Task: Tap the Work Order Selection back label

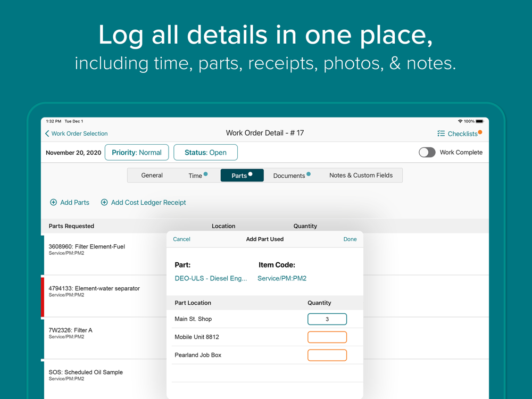Action: (79, 134)
